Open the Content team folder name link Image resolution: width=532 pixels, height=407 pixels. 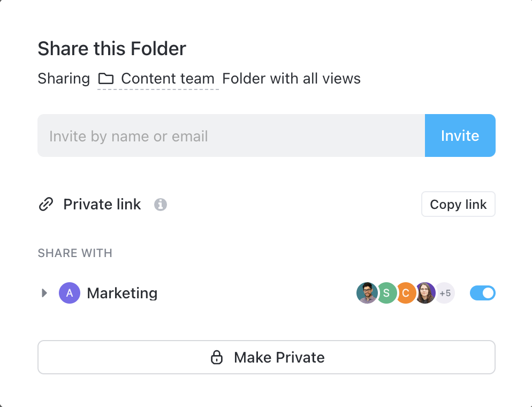168,79
